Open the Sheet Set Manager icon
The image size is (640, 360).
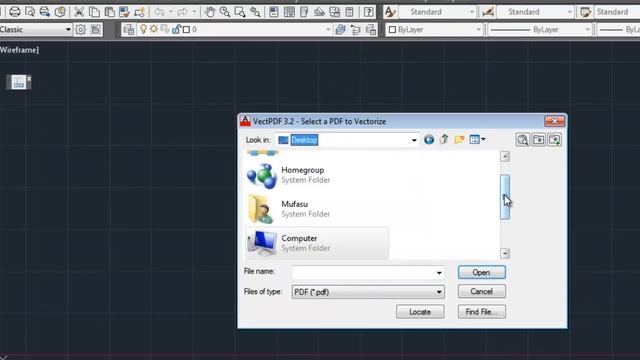(x=319, y=12)
